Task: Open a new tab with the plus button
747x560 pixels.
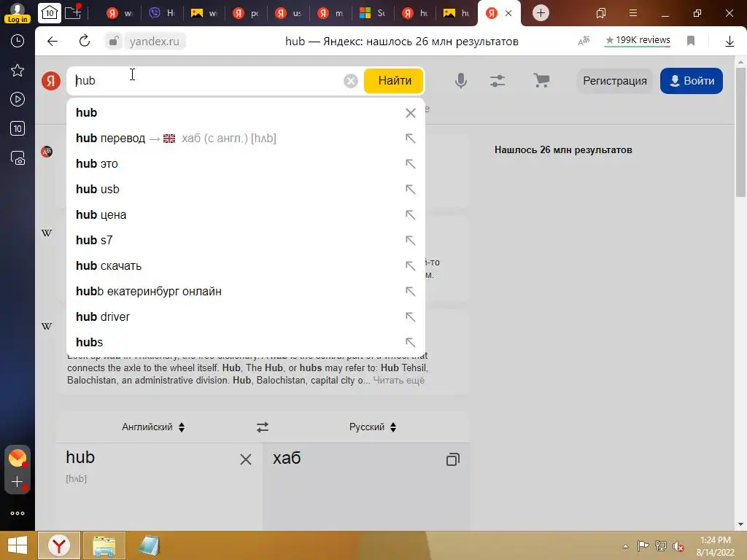Action: (541, 13)
